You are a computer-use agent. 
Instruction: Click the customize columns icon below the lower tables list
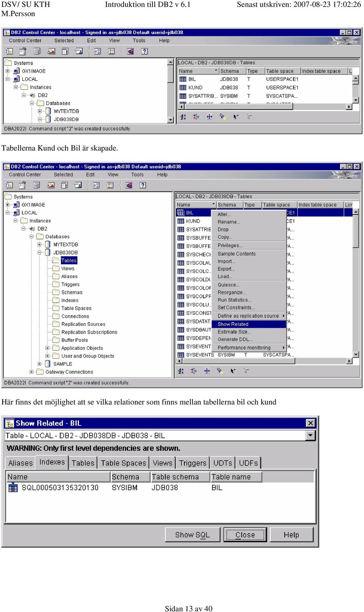point(207,371)
